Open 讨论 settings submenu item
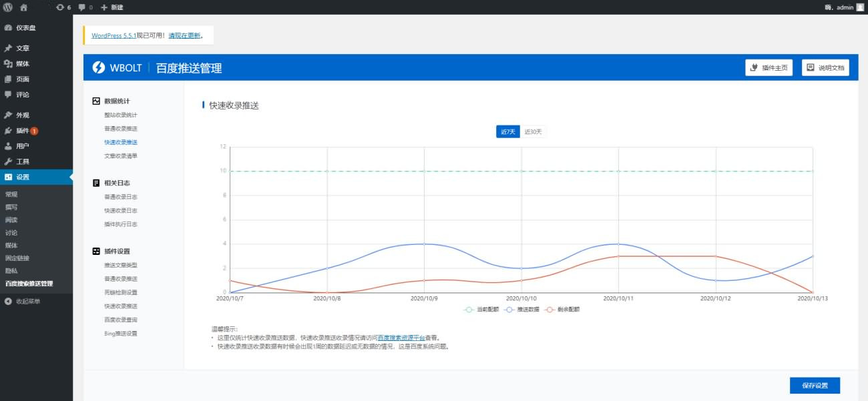Image resolution: width=868 pixels, height=401 pixels. 11,232
